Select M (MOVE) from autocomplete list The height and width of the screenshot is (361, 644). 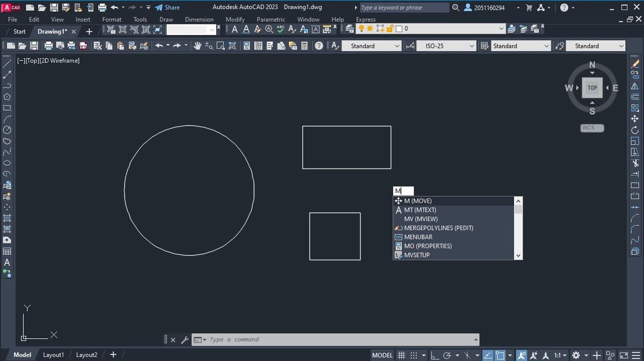pyautogui.click(x=453, y=201)
